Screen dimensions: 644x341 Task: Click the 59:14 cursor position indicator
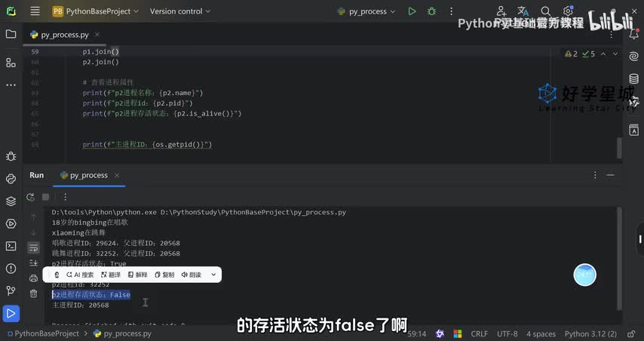[417, 333]
